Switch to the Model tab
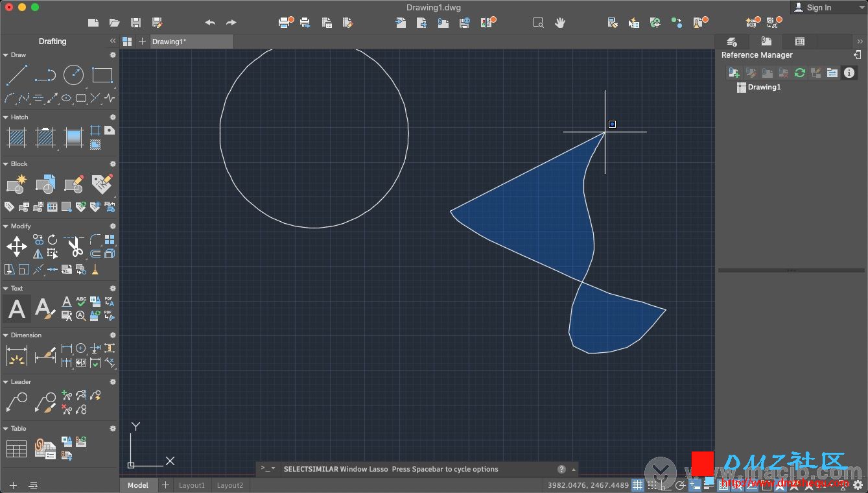This screenshot has height=493, width=868. pyautogui.click(x=138, y=485)
